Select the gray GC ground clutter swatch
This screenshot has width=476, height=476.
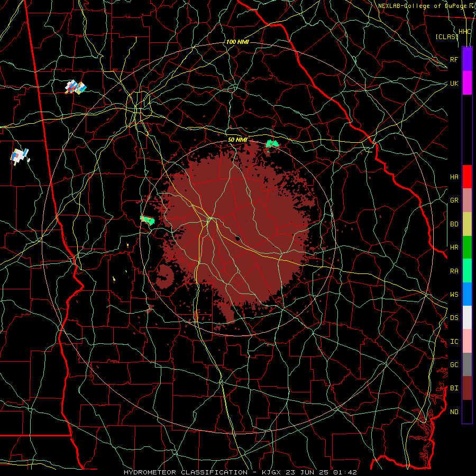point(467,364)
